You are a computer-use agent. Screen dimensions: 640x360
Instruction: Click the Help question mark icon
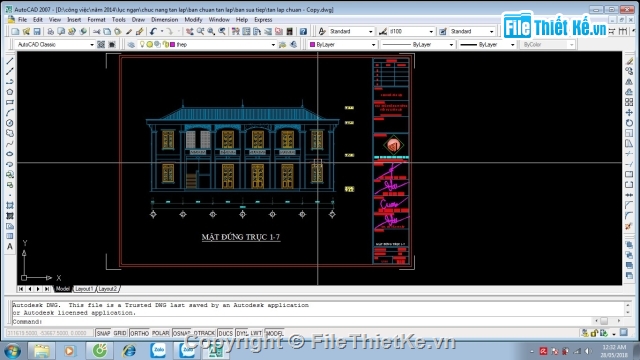tap(303, 31)
